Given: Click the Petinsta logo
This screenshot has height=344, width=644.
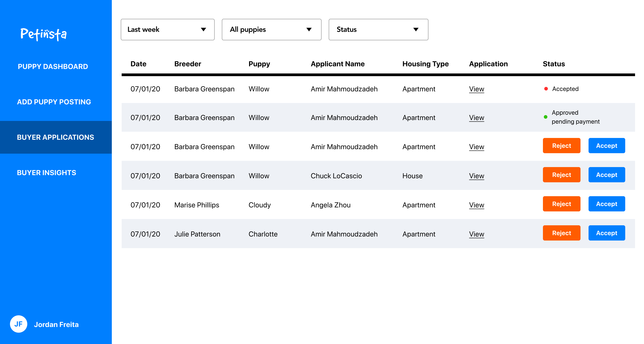Looking at the screenshot, I should 44,34.
